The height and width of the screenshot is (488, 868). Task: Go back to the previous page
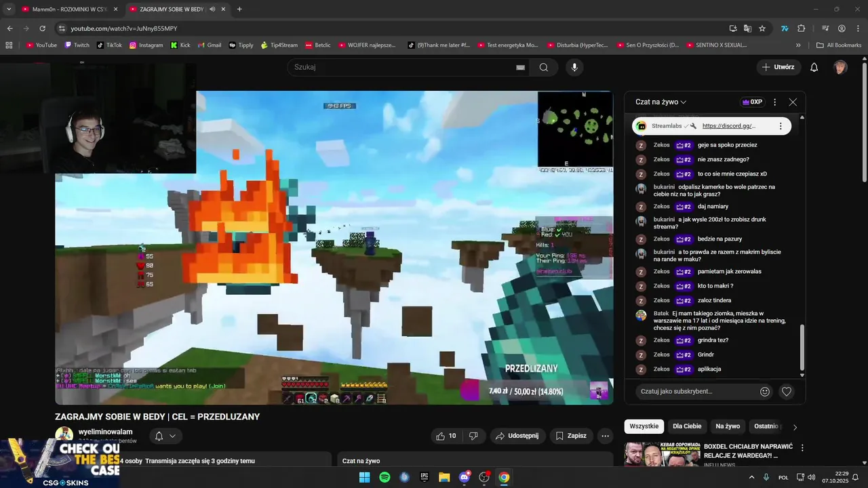pyautogui.click(x=9, y=28)
